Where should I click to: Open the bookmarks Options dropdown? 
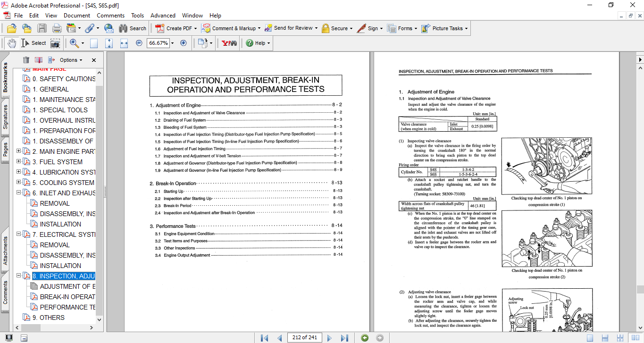[x=71, y=60]
